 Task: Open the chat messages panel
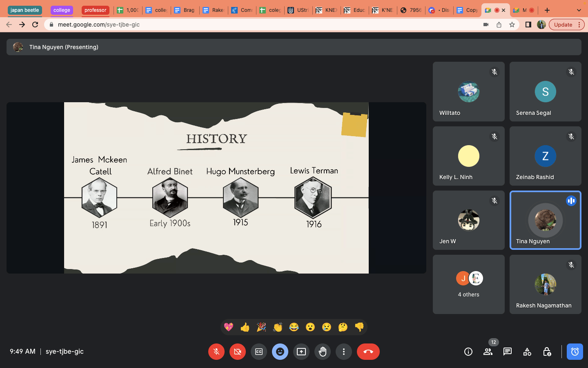coord(508,352)
